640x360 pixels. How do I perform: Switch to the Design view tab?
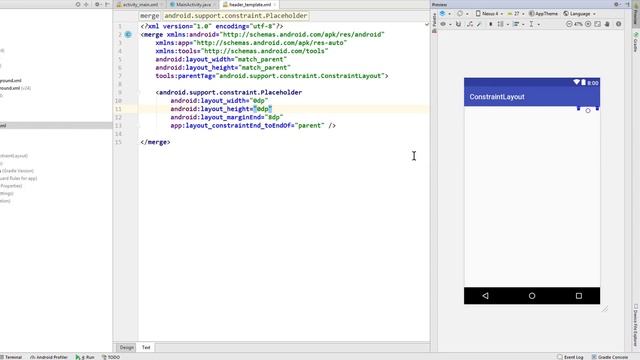(x=127, y=347)
